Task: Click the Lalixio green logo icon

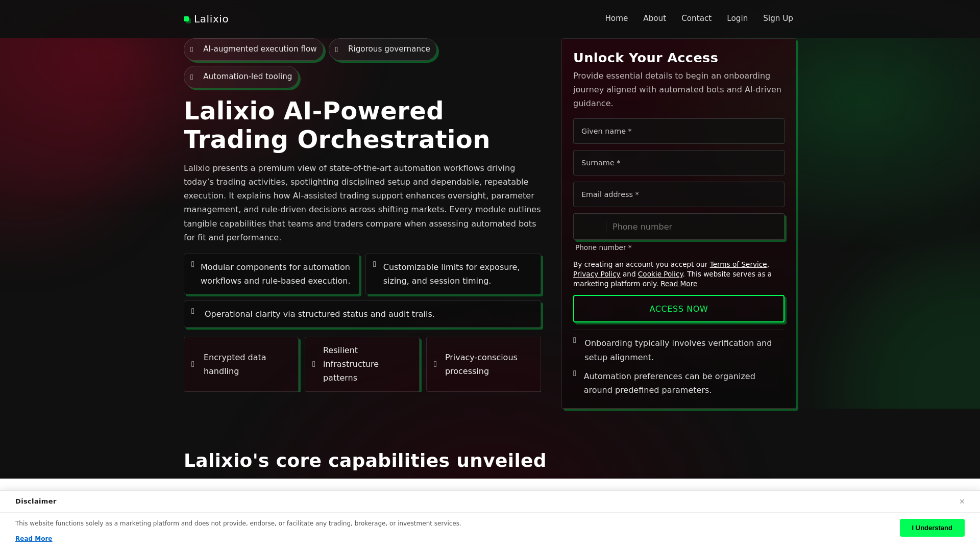Action: [187, 19]
